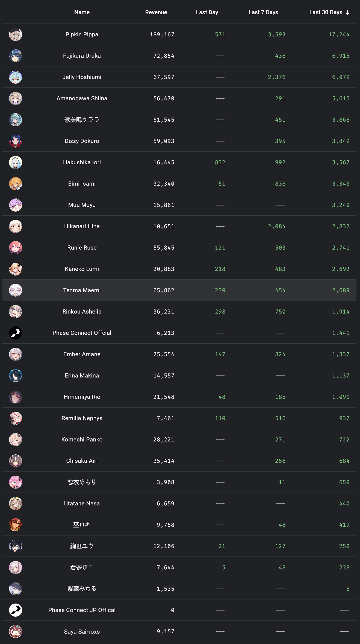Viewport: 360px width, 644px height.
Task: Open Muu Muyu's avatar thumbnail
Action: (16, 205)
